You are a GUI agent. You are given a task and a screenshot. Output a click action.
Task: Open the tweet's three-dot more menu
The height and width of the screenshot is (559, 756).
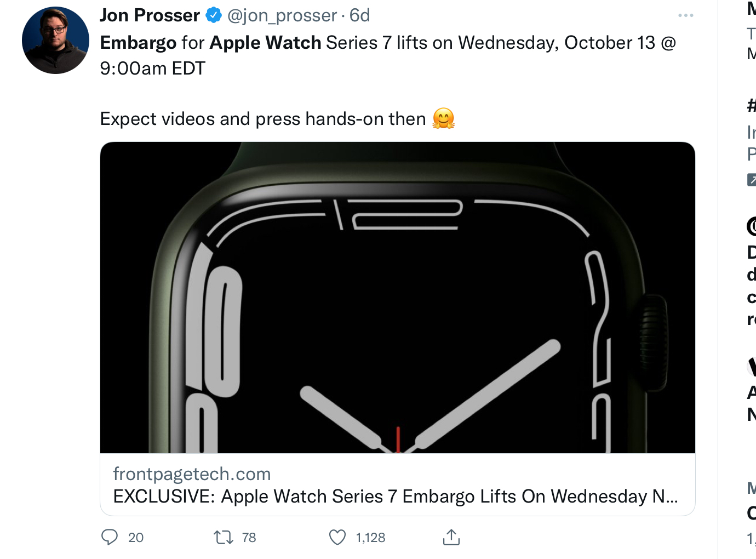685,15
